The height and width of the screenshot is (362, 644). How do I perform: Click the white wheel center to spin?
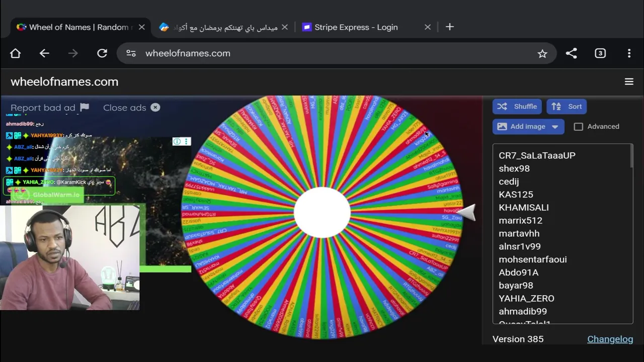[322, 213]
